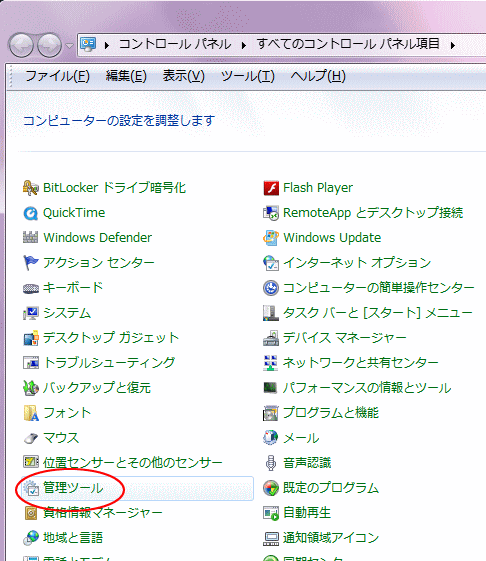The width and height of the screenshot is (486, 561).
Task: Open the 編集(E) menu
Action: (x=126, y=76)
